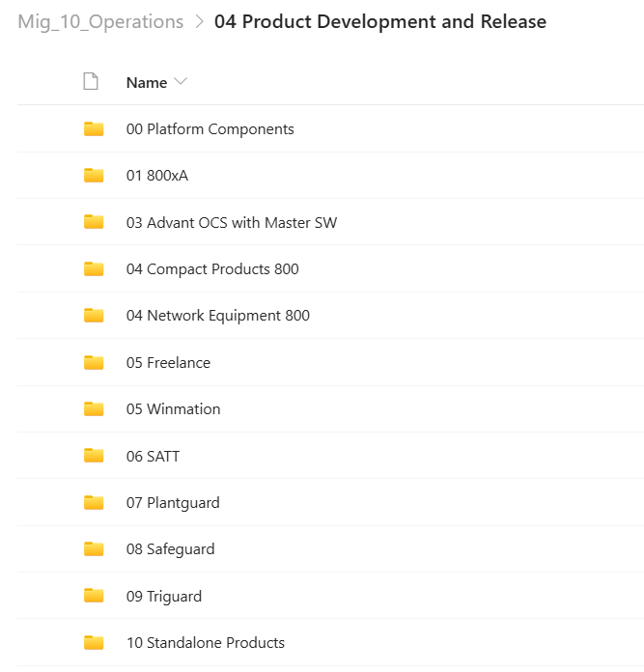Open the 05 Freelance folder
The image size is (644, 672).
click(168, 363)
